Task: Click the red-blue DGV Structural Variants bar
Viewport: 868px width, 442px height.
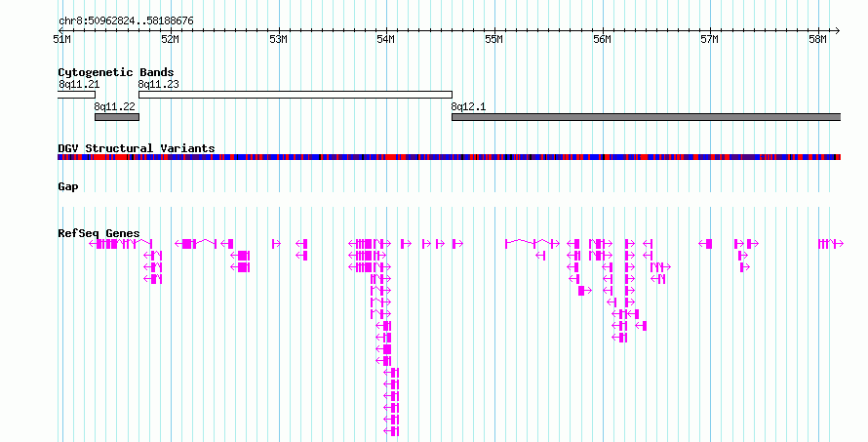Action: coord(449,157)
